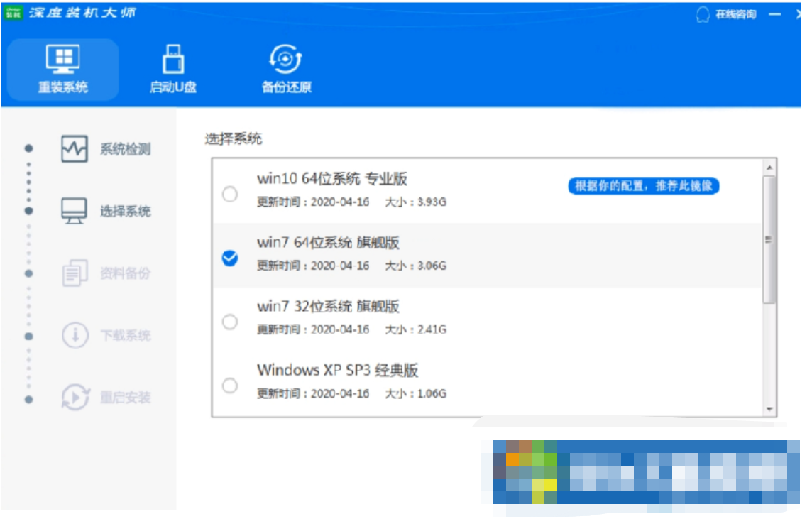Minimize the 深度装机大师 window
Screen dimensions: 812x519
tap(775, 14)
